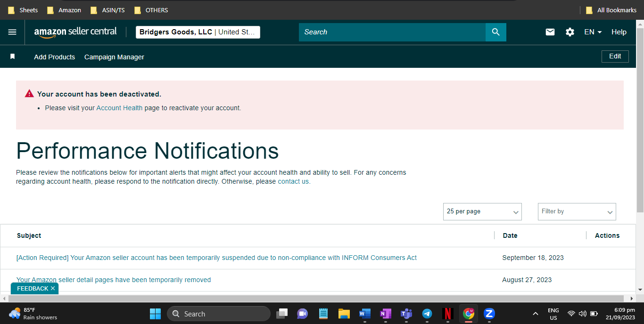Click Help in the header
The height and width of the screenshot is (324, 644).
(619, 32)
